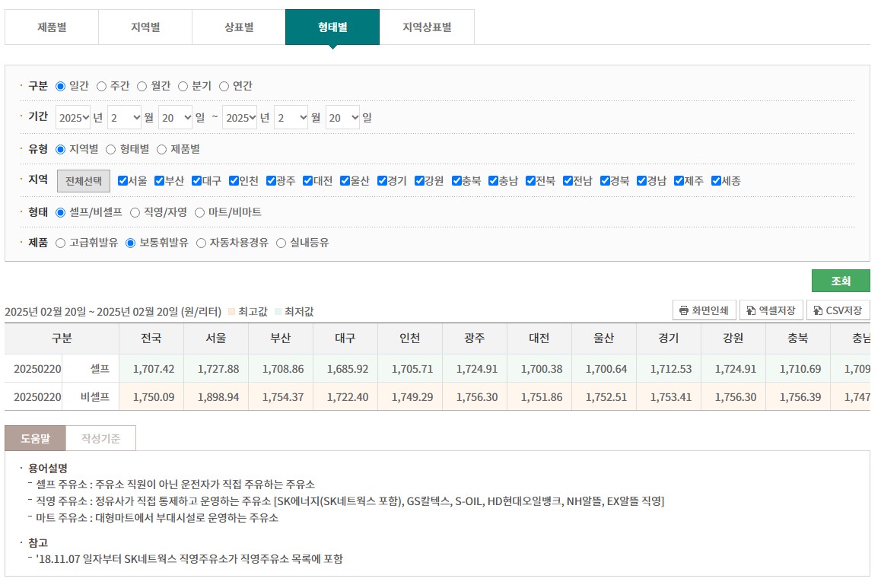Uncheck the 경북 region checkbox

[x=605, y=181]
